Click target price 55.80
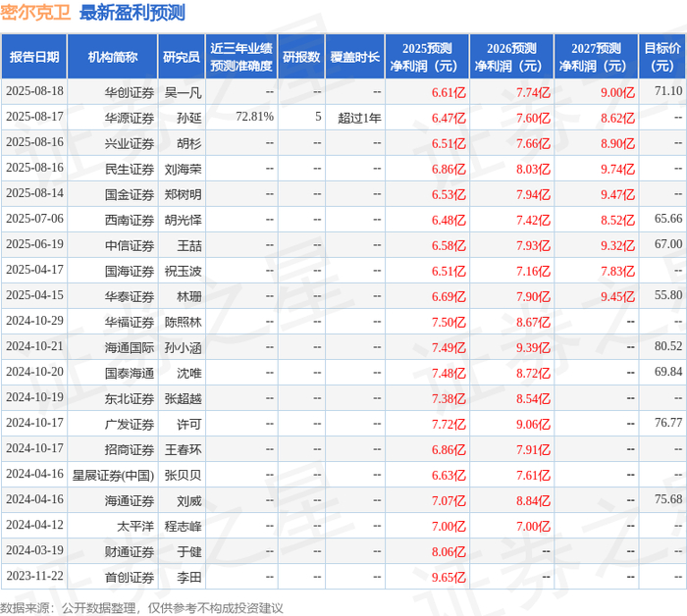The height and width of the screenshot is (616, 687). (x=668, y=295)
